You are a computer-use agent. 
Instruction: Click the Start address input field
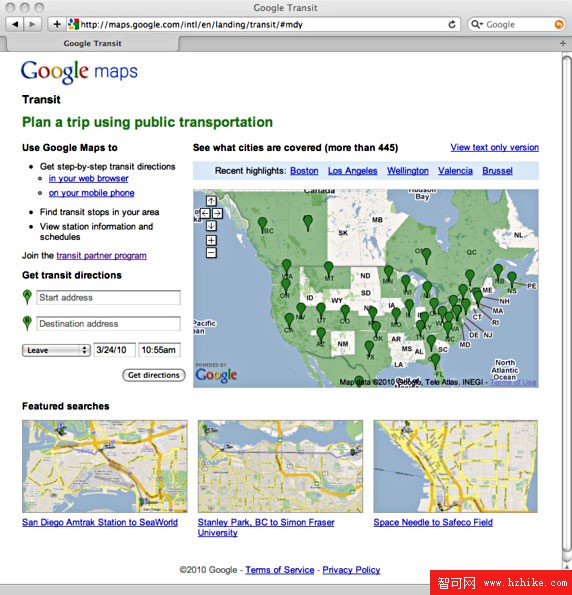pyautogui.click(x=109, y=298)
